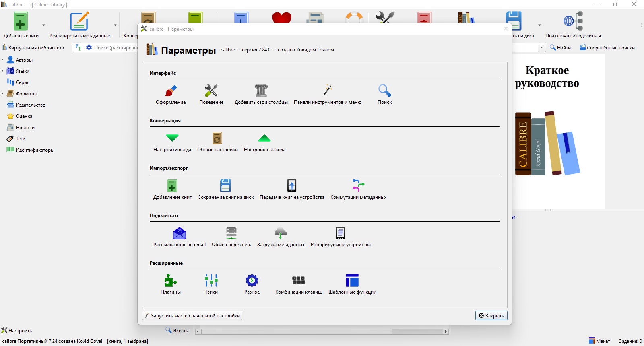The height and width of the screenshot is (346, 644).
Task: Click Запустить мастер начальной настройки button
Action: pyautogui.click(x=192, y=316)
